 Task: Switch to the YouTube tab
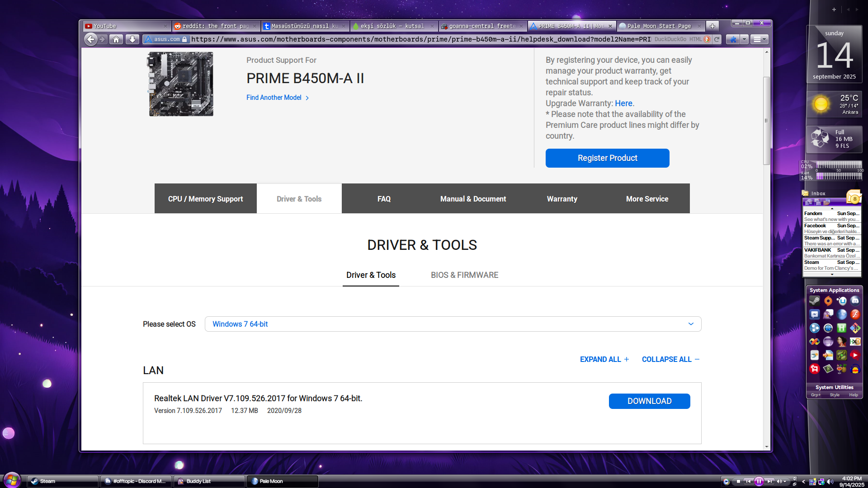coord(127,26)
